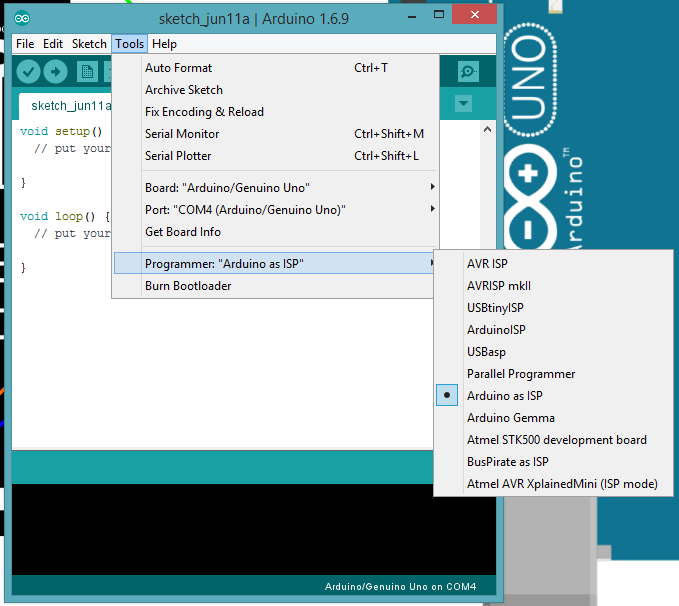Select USBtinyISP programmer
The height and width of the screenshot is (606, 679).
point(555,308)
